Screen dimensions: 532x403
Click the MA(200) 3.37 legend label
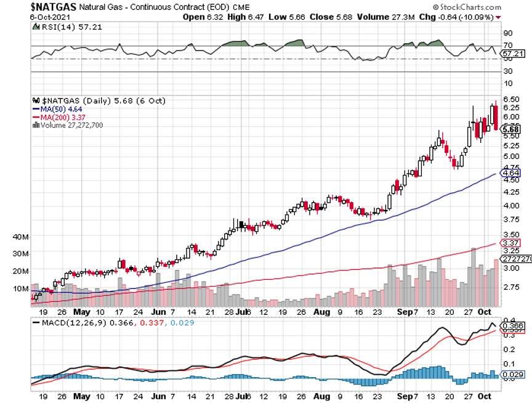click(61, 117)
